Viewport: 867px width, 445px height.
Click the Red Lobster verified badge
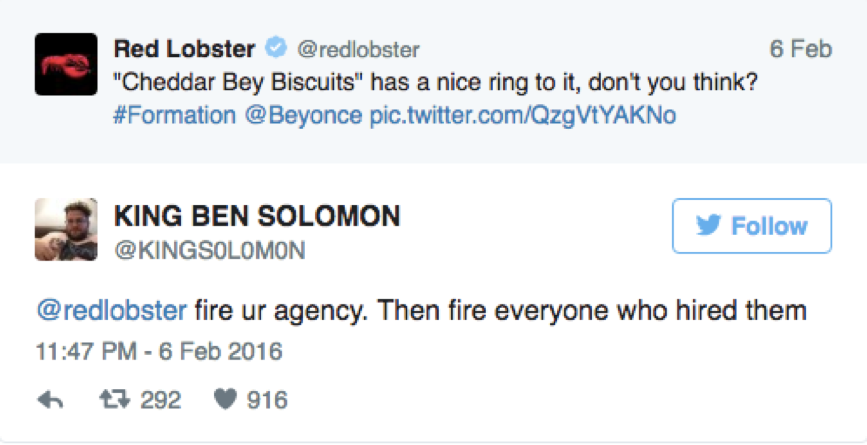pyautogui.click(x=275, y=49)
